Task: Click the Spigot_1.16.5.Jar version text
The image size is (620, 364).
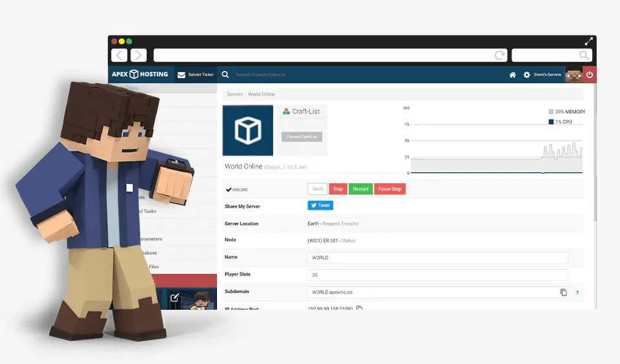Action: 285,167
